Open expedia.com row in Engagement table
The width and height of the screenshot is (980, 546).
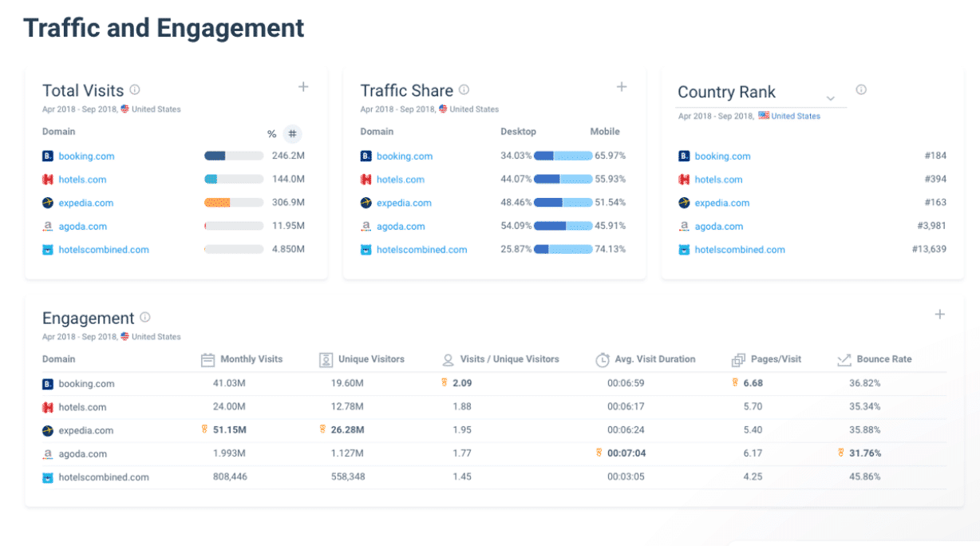(494, 430)
